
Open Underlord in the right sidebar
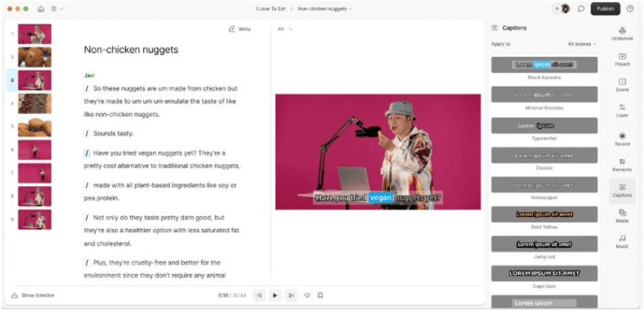[x=622, y=34]
